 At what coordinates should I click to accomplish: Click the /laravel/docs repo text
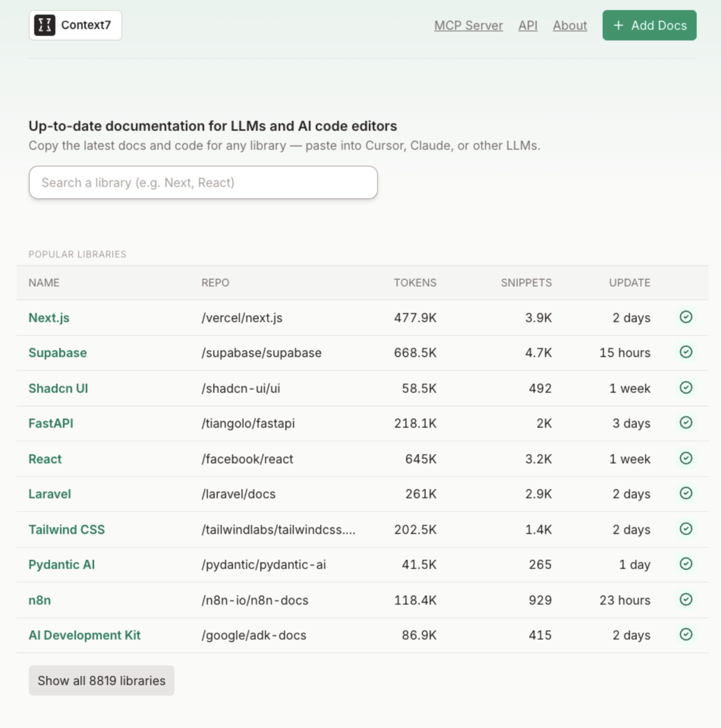click(239, 494)
